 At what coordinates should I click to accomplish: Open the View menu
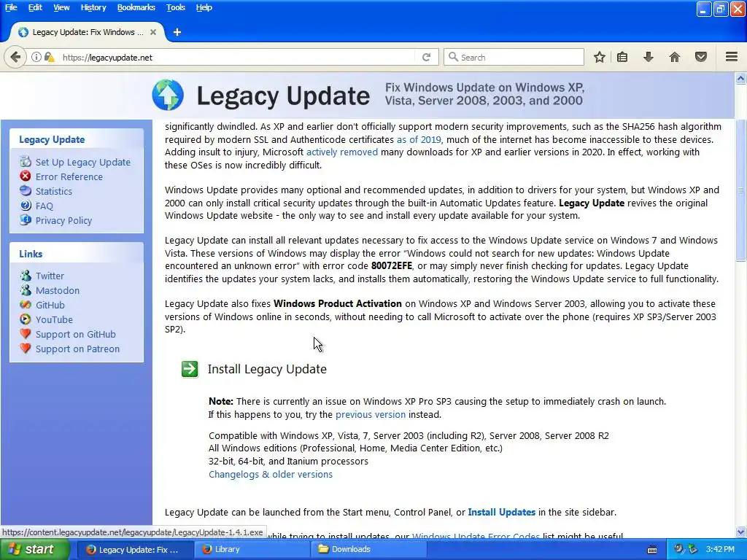coord(61,7)
